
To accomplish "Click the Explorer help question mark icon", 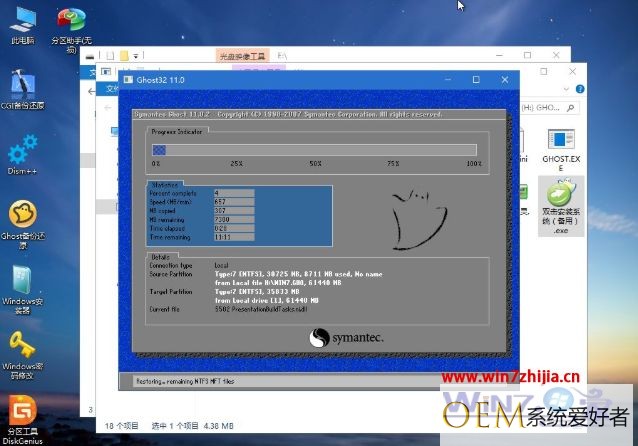I will [580, 89].
